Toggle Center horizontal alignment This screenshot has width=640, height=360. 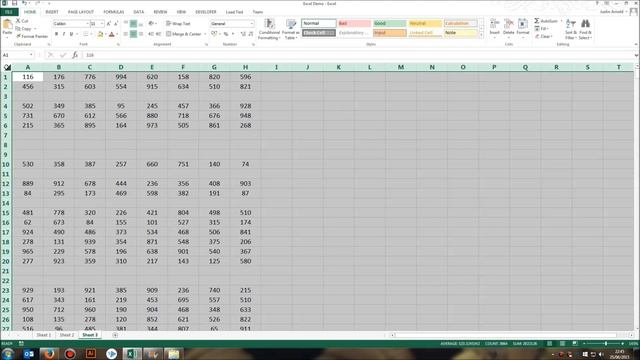(133, 34)
